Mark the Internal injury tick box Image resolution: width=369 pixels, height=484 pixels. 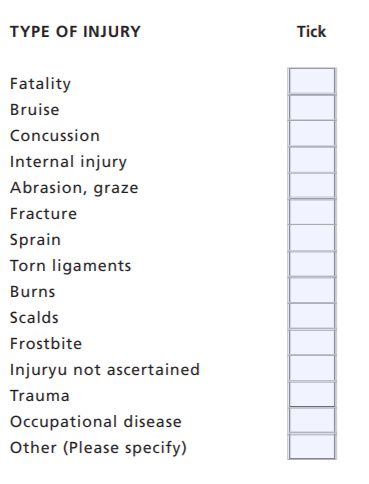click(x=312, y=159)
